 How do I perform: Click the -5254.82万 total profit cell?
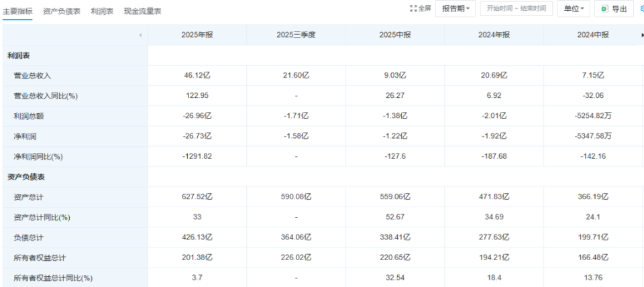tap(592, 116)
